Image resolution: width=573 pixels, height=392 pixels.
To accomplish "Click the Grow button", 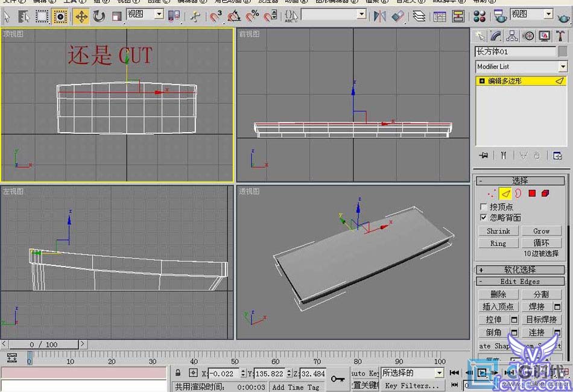I will (542, 231).
